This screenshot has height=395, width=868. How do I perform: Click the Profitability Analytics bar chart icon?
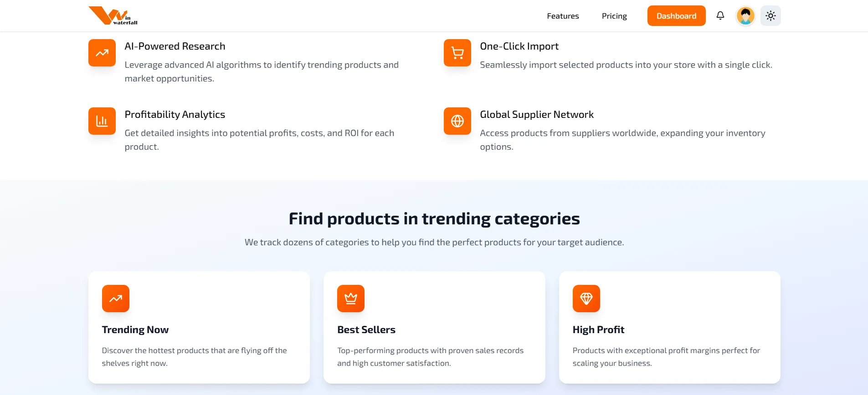pyautogui.click(x=101, y=121)
